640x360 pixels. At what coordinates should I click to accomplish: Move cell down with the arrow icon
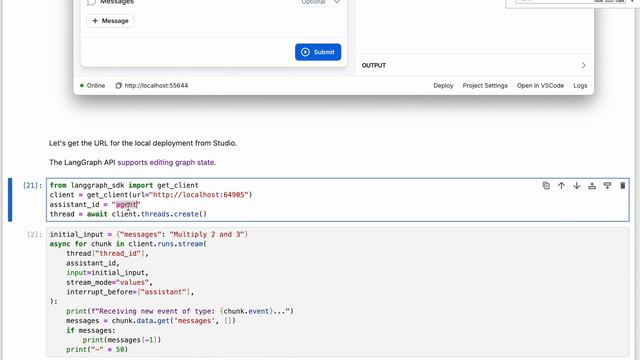[x=576, y=186]
